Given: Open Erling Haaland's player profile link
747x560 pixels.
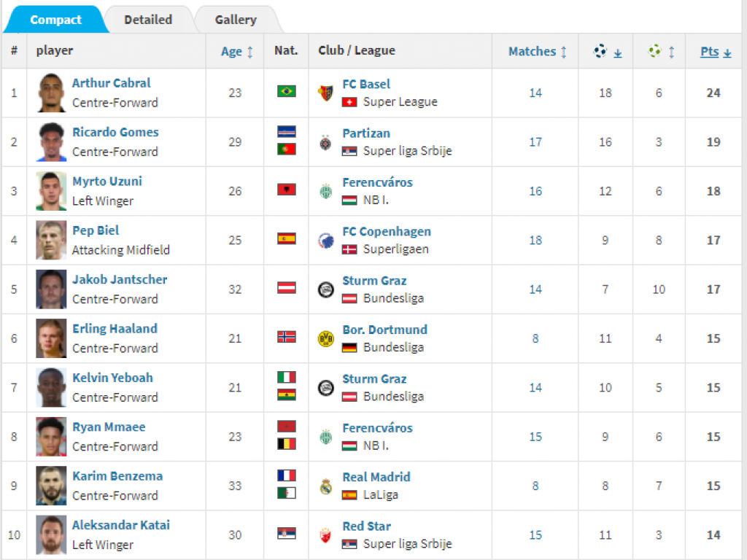Looking at the screenshot, I should click(115, 329).
